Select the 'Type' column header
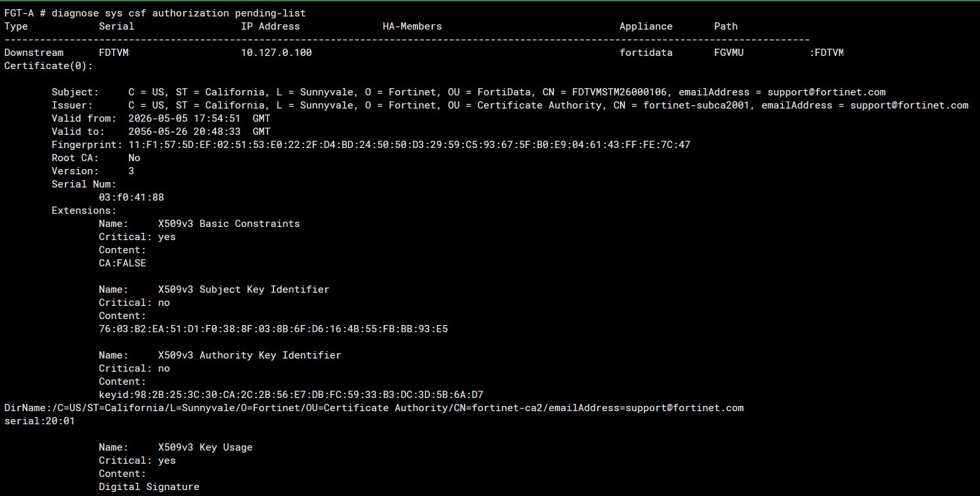Image resolution: width=980 pixels, height=496 pixels. (x=16, y=26)
